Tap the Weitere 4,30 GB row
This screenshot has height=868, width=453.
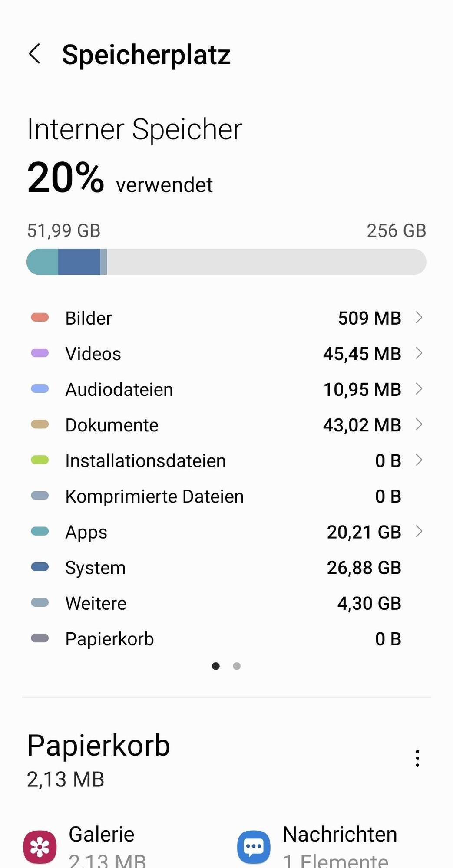pos(226,603)
